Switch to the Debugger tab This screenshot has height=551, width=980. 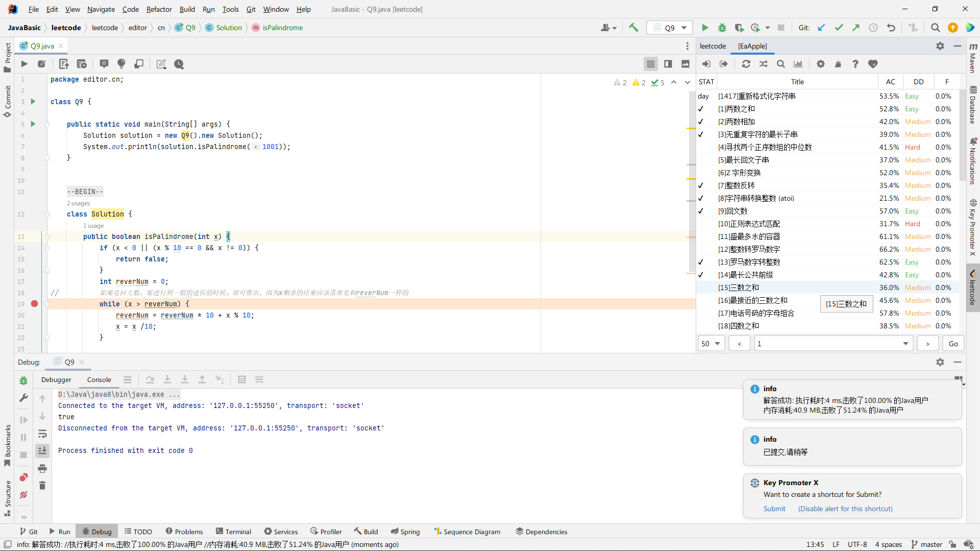(56, 379)
